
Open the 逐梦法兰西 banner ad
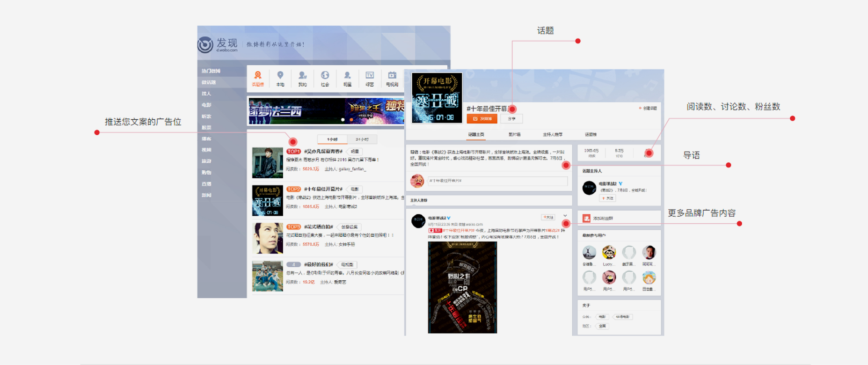pos(326,111)
